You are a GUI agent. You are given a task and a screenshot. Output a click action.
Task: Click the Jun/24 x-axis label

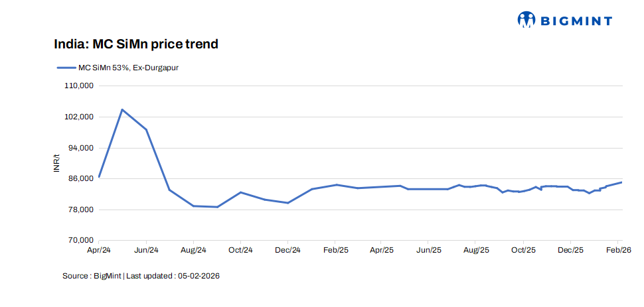(x=146, y=250)
